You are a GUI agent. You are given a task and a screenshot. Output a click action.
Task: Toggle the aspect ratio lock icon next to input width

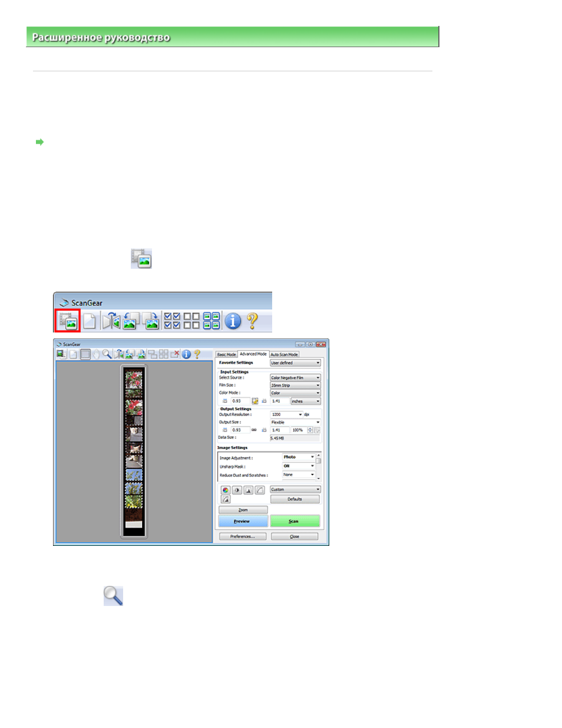[x=255, y=401]
